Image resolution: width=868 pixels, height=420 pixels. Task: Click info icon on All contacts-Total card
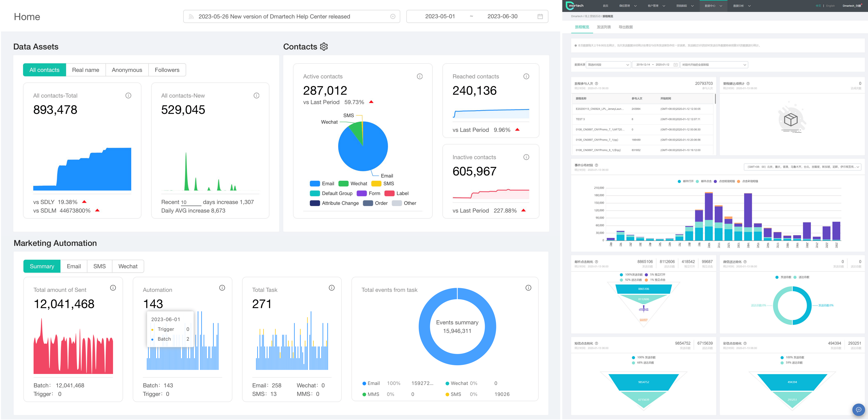(x=128, y=96)
